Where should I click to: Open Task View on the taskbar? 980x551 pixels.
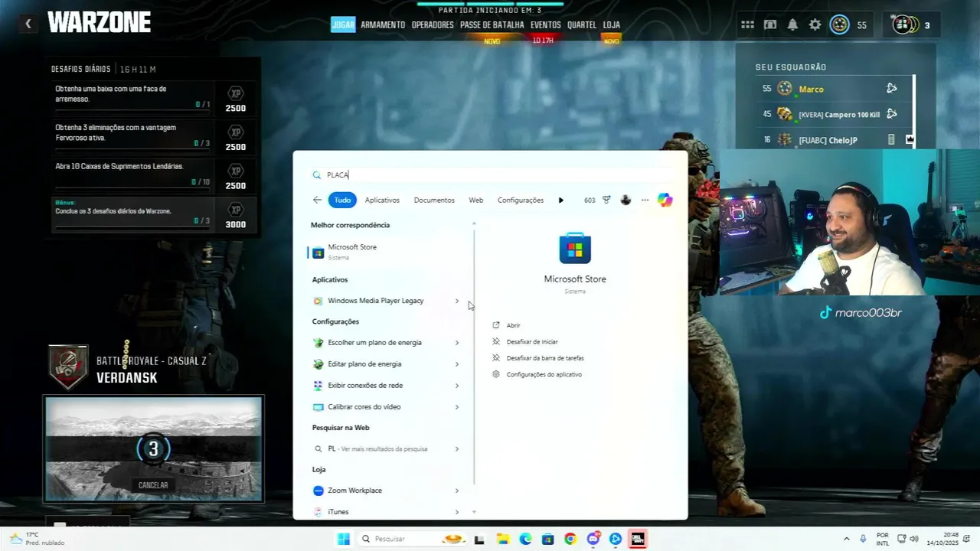click(479, 540)
